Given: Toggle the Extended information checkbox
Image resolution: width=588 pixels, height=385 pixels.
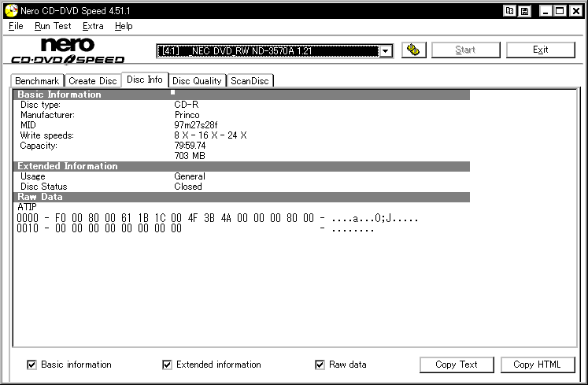Looking at the screenshot, I should 167,365.
